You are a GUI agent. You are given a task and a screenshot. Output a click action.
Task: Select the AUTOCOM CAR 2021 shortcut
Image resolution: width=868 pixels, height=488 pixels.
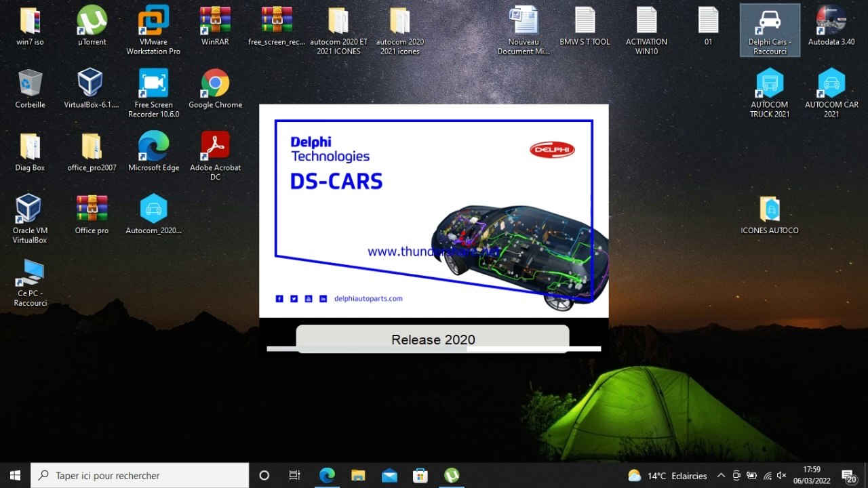(831, 94)
